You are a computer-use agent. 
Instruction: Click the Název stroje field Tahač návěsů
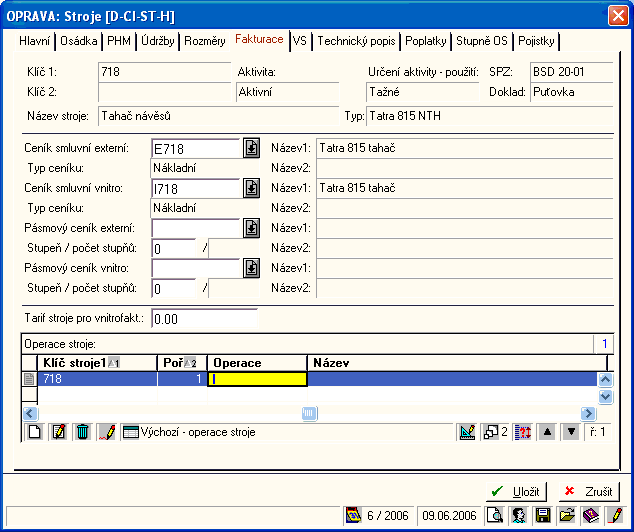point(218,116)
